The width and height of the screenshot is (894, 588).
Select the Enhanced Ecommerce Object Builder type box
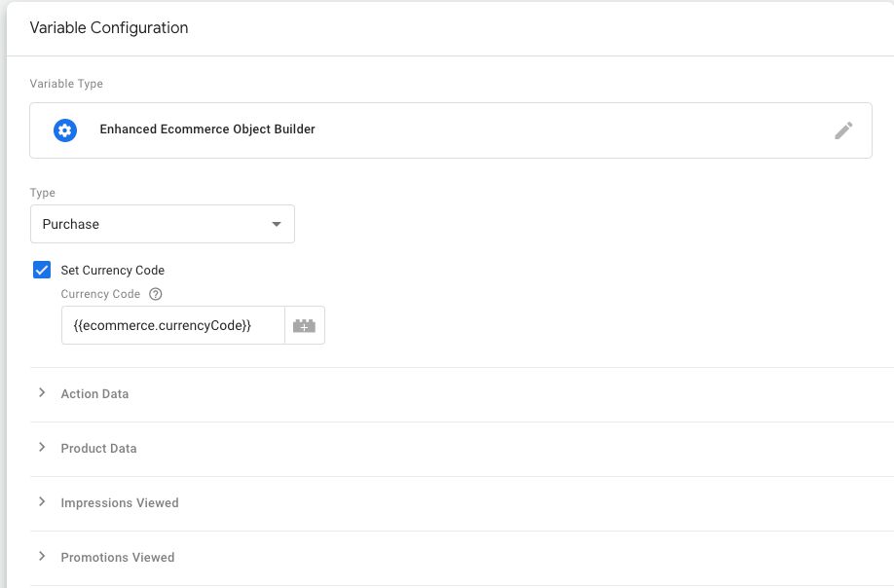[x=451, y=130]
